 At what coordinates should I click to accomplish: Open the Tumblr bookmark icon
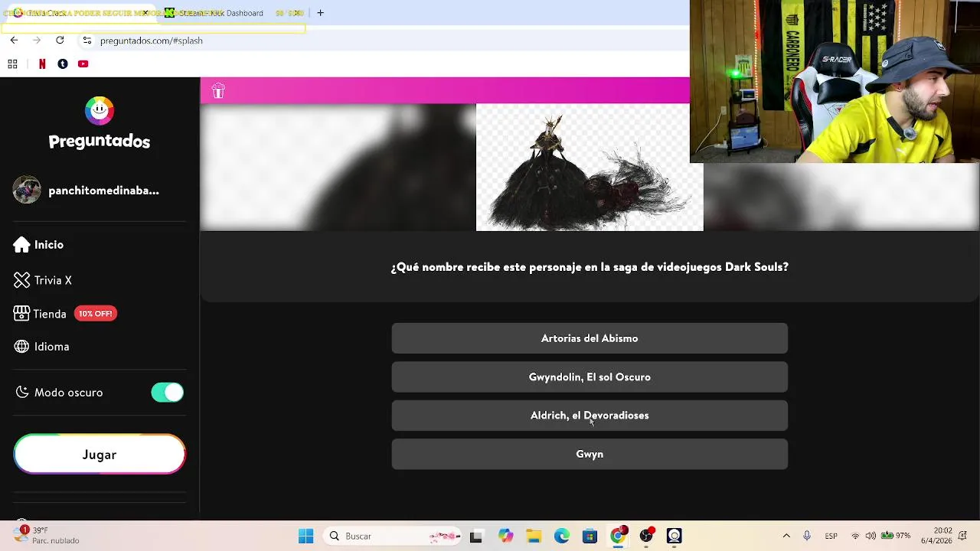tap(63, 64)
